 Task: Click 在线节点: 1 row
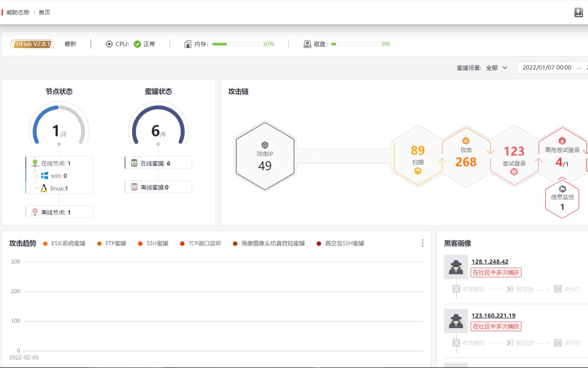tap(59, 163)
